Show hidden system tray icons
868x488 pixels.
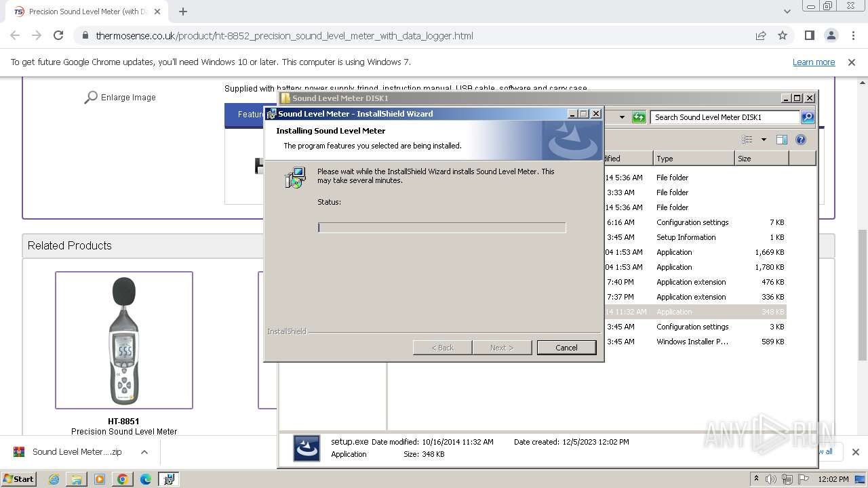pos(756,479)
